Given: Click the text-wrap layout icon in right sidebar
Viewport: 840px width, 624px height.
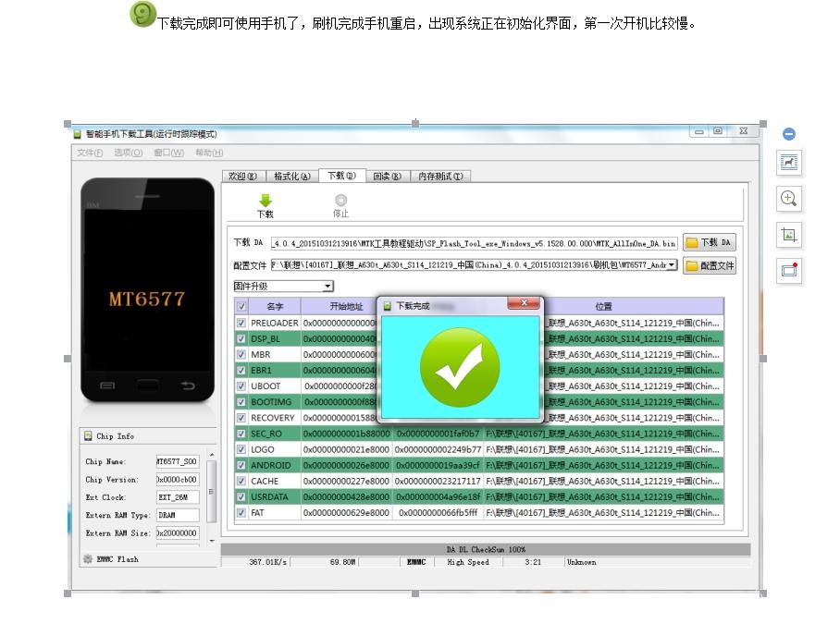Looking at the screenshot, I should click(x=788, y=163).
